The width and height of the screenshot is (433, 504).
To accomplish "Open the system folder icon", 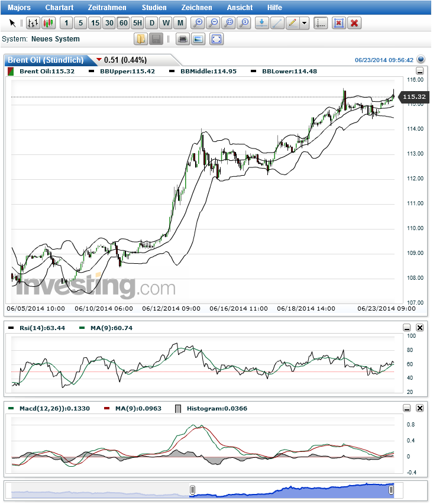I will tap(141, 39).
